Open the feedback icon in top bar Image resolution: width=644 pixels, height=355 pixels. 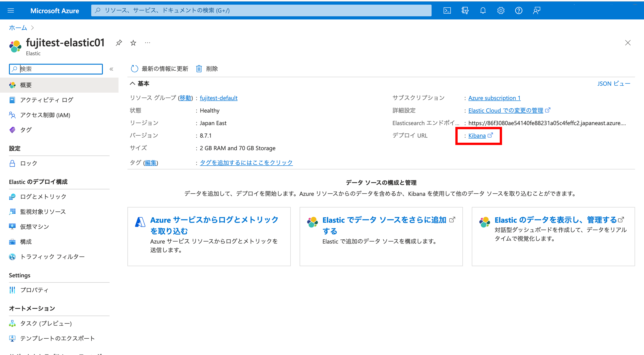[x=537, y=11]
